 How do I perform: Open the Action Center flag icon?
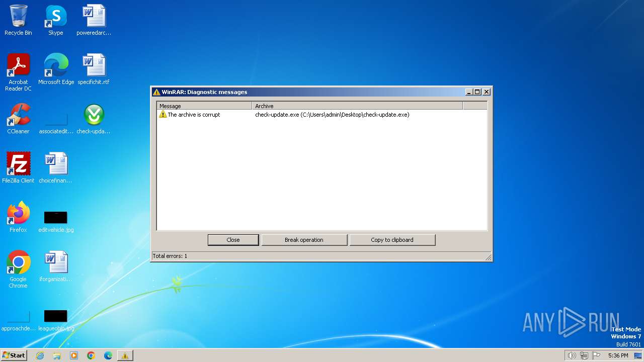click(x=597, y=355)
